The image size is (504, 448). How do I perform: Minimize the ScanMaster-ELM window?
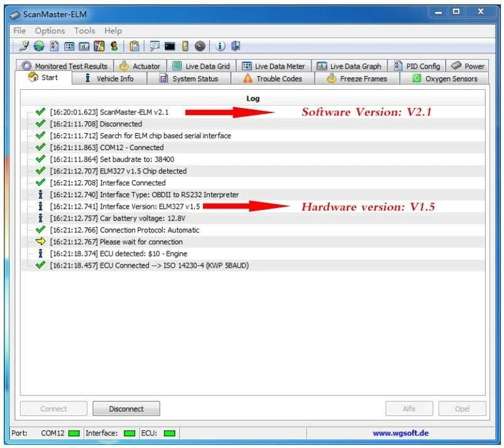pos(439,12)
